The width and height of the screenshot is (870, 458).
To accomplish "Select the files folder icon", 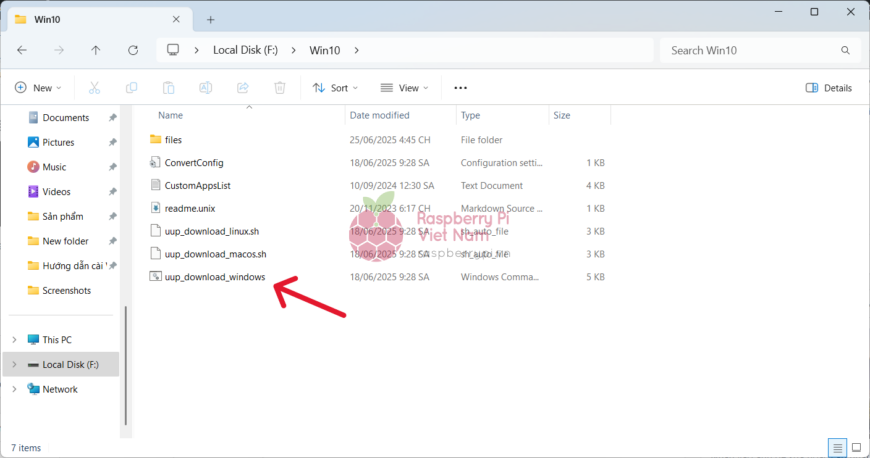I will 155,139.
